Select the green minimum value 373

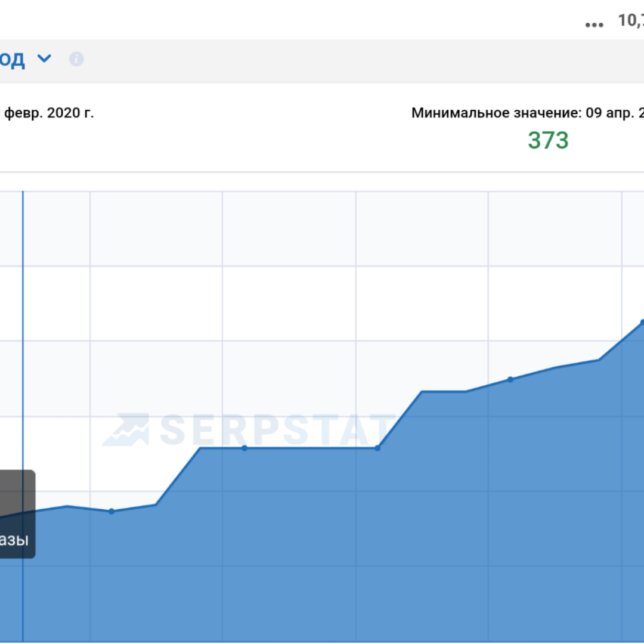tap(548, 140)
